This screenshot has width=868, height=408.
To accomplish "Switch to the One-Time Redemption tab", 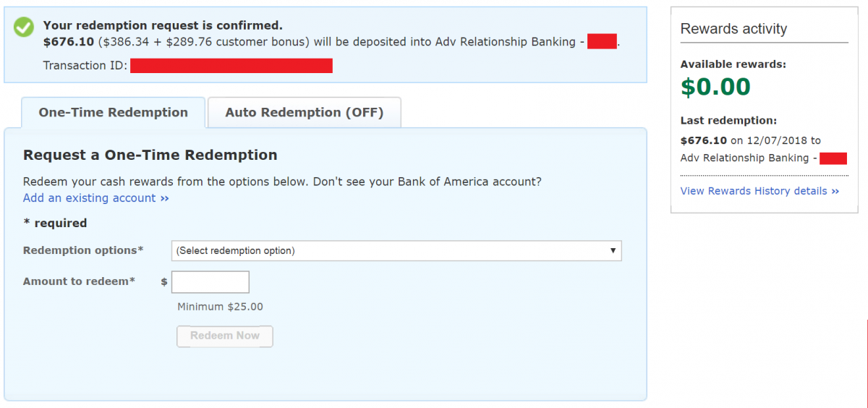I will 113,113.
